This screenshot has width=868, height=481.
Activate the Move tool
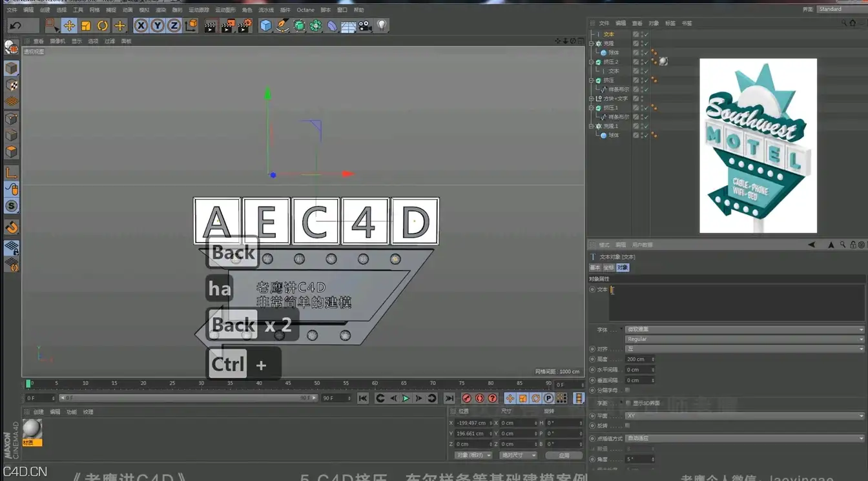[69, 26]
